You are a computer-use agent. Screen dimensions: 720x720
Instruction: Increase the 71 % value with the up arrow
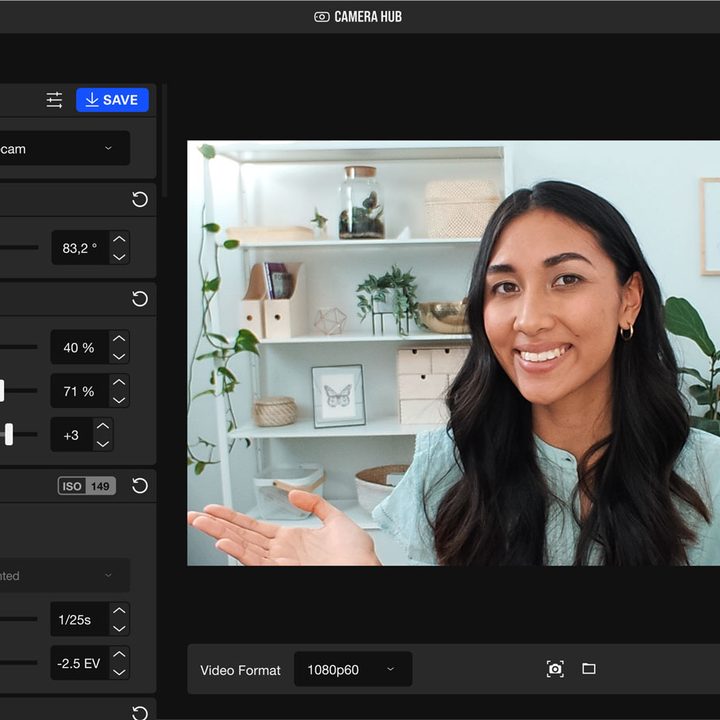click(x=119, y=382)
